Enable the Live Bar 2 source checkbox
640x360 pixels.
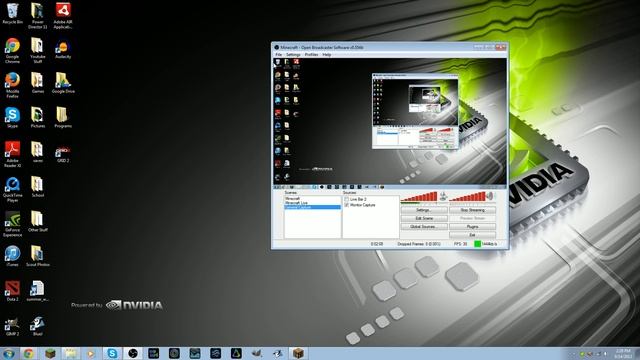(x=347, y=199)
